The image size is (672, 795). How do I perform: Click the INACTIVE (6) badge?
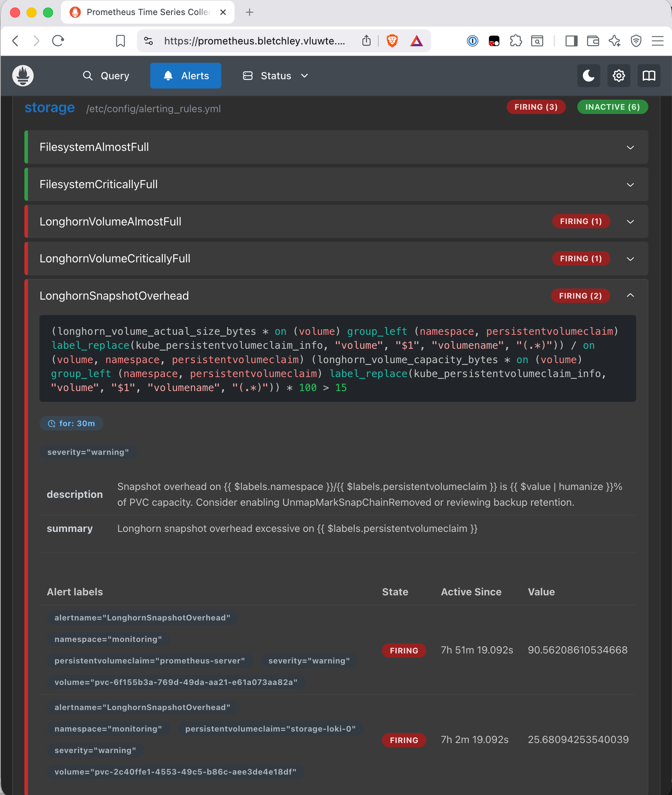tap(612, 107)
